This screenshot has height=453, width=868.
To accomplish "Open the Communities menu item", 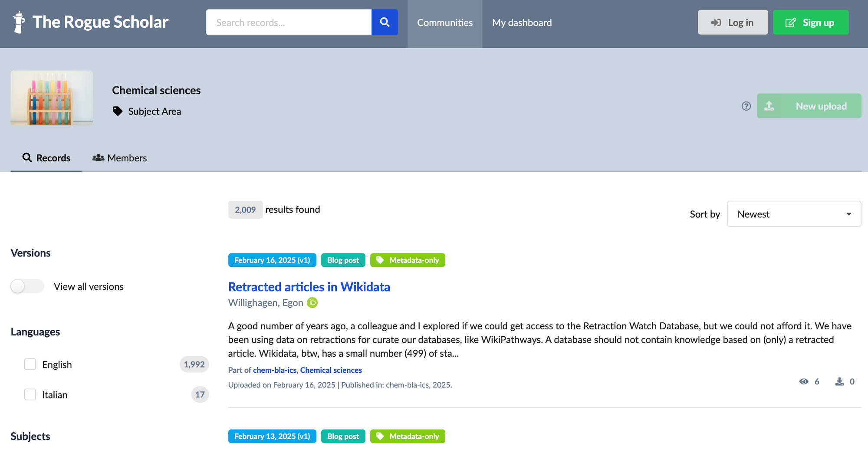I will pos(445,23).
